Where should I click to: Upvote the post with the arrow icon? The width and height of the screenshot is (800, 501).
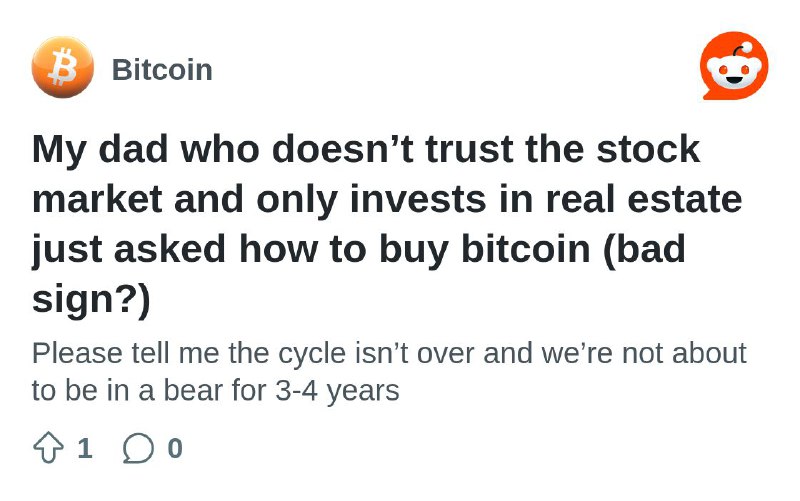[48, 447]
